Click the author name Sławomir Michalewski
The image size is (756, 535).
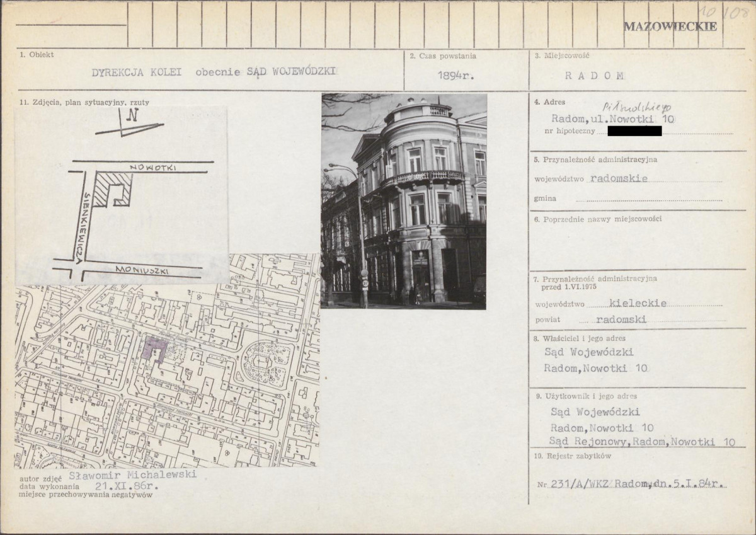[x=132, y=474]
